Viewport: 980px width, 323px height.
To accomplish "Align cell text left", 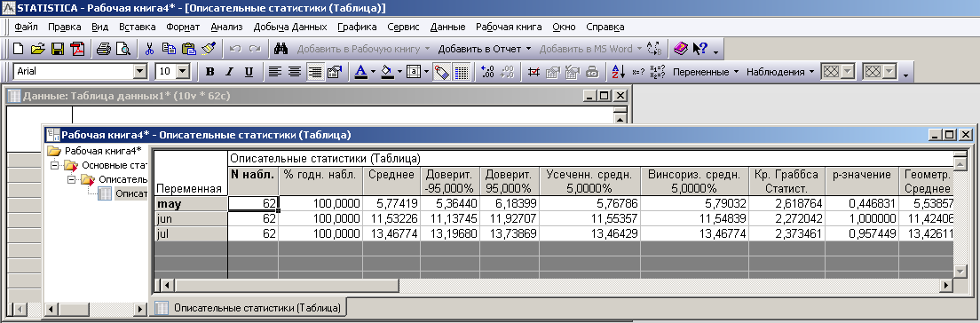I will point(274,72).
